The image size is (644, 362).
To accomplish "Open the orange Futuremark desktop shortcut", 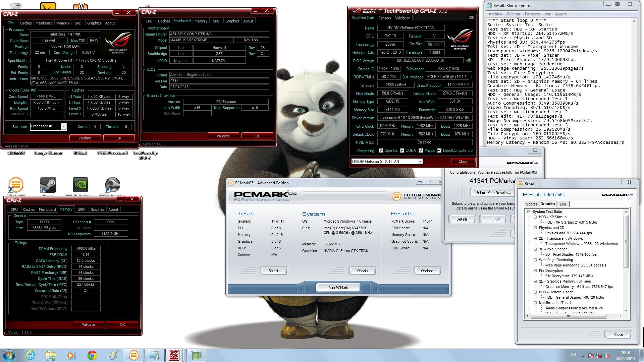I will pos(16,185).
